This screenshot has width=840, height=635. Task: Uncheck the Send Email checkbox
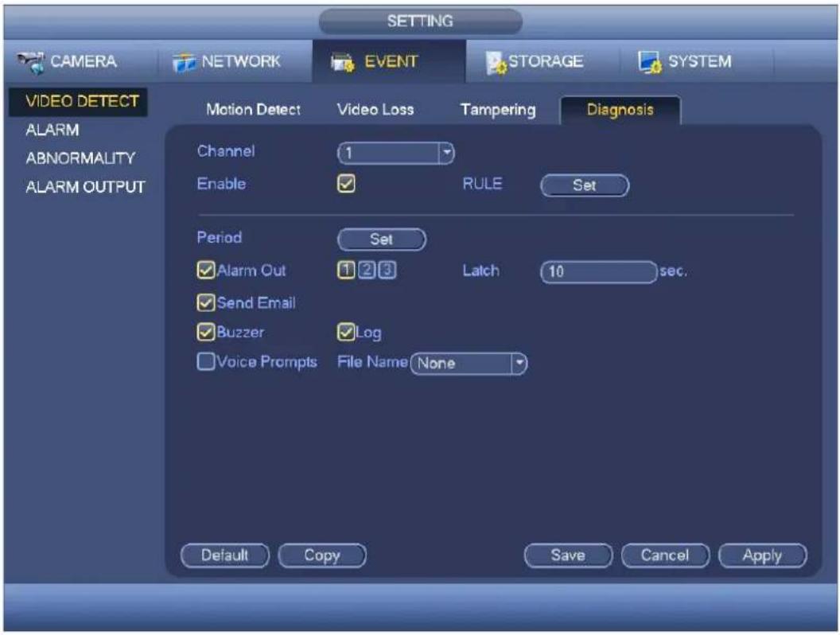pyautogui.click(x=206, y=302)
